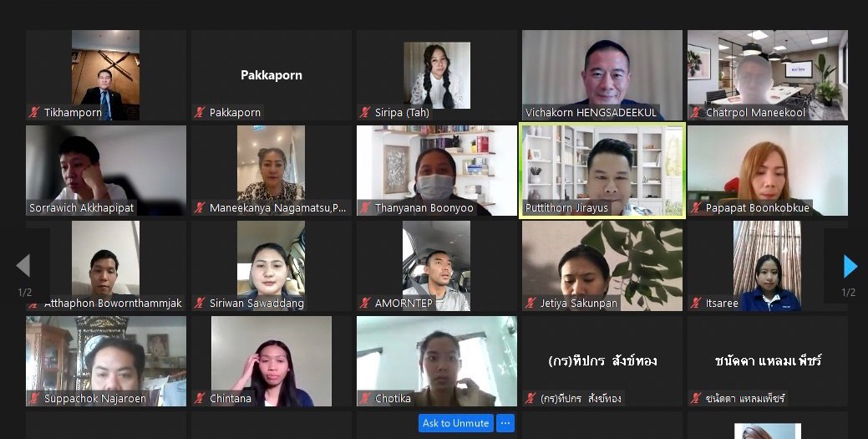Click the muted mic icon beside Itsaree
Viewport: 868px width, 439px height.
(x=696, y=304)
